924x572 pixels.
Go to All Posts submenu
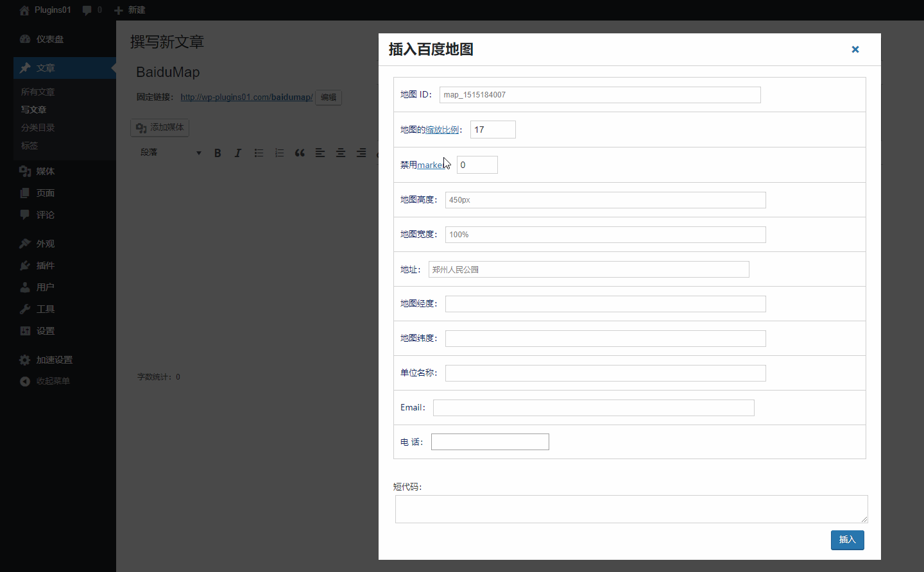(x=38, y=92)
